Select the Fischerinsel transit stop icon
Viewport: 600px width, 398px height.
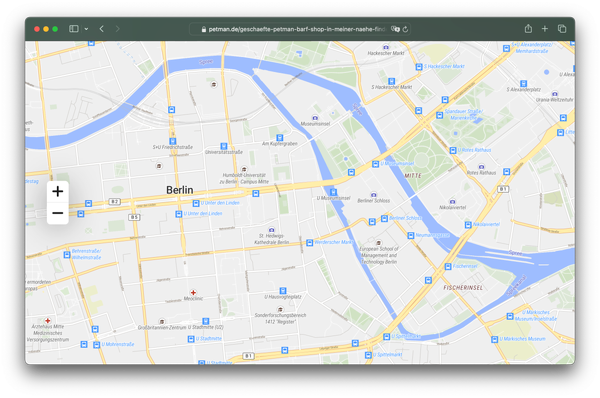[448, 266]
